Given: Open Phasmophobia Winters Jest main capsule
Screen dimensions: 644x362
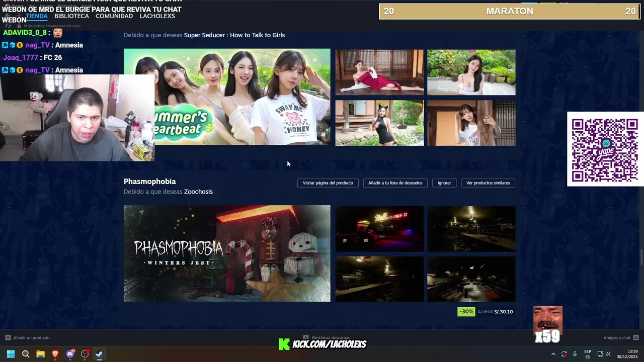Looking at the screenshot, I should 227,253.
